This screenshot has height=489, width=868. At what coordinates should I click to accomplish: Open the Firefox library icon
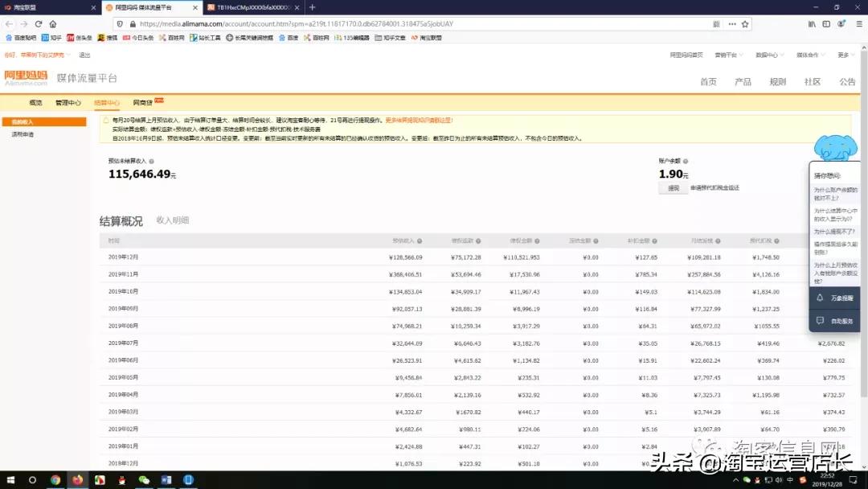click(x=812, y=24)
